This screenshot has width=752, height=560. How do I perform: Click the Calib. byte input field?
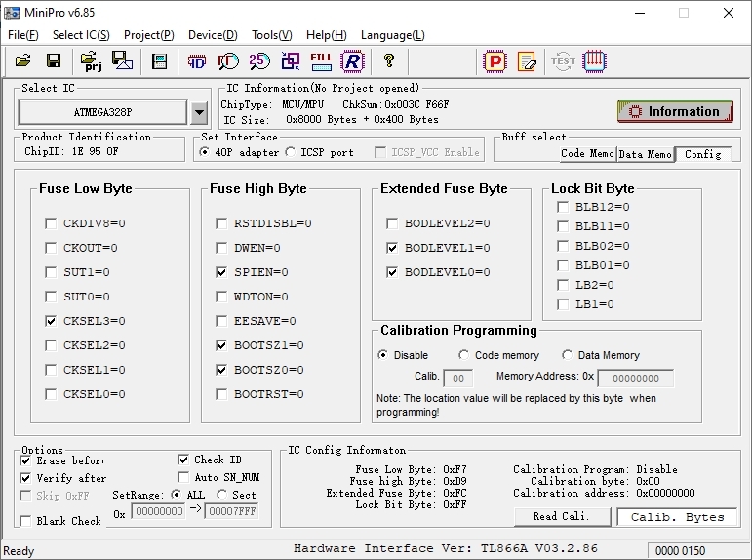coord(458,379)
